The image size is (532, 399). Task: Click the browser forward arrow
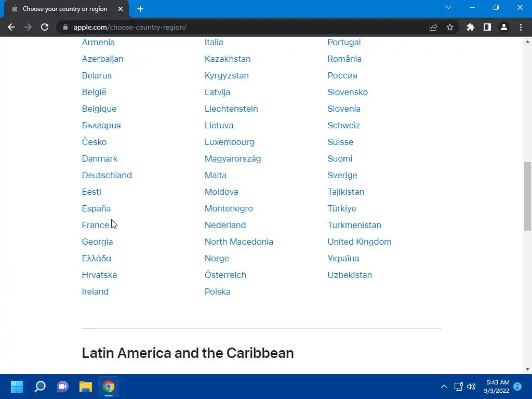28,27
